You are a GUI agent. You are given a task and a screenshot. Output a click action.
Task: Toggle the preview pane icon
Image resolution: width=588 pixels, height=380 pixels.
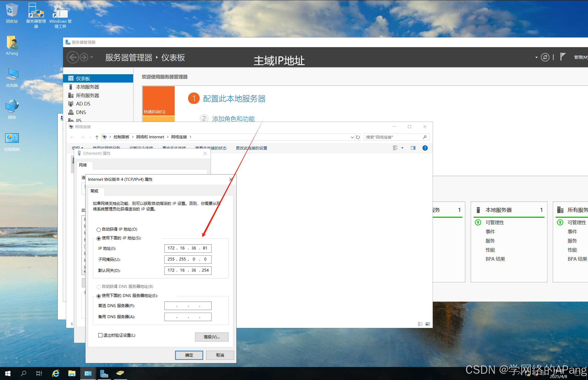413,148
